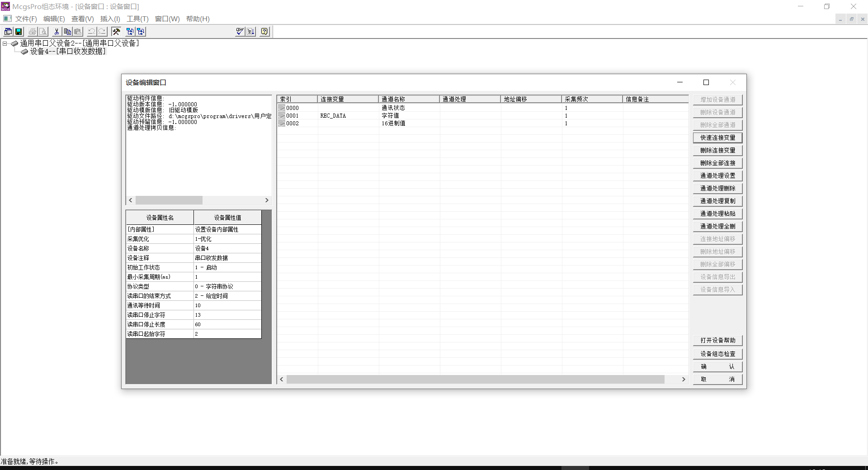This screenshot has height=470, width=868.
Task: Click the row icon for channel 0000
Action: click(x=282, y=108)
